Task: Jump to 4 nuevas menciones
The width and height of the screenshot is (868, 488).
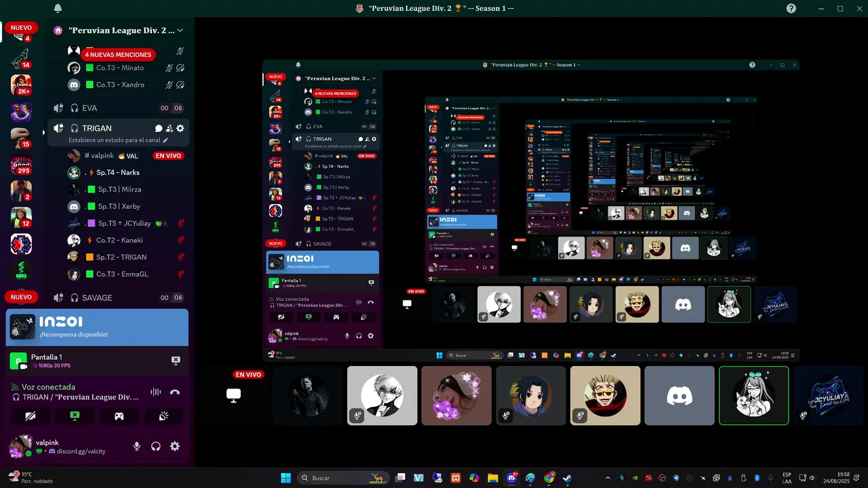Action: click(118, 54)
